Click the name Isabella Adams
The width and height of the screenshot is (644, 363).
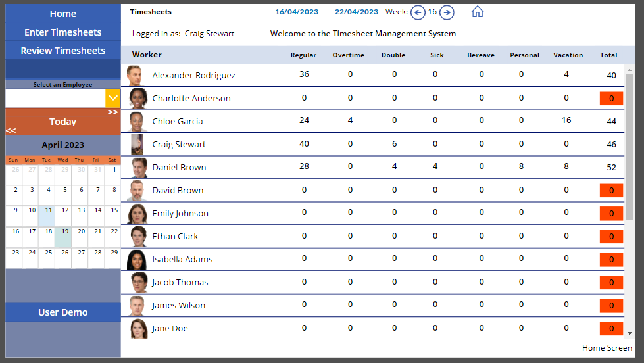coord(182,260)
